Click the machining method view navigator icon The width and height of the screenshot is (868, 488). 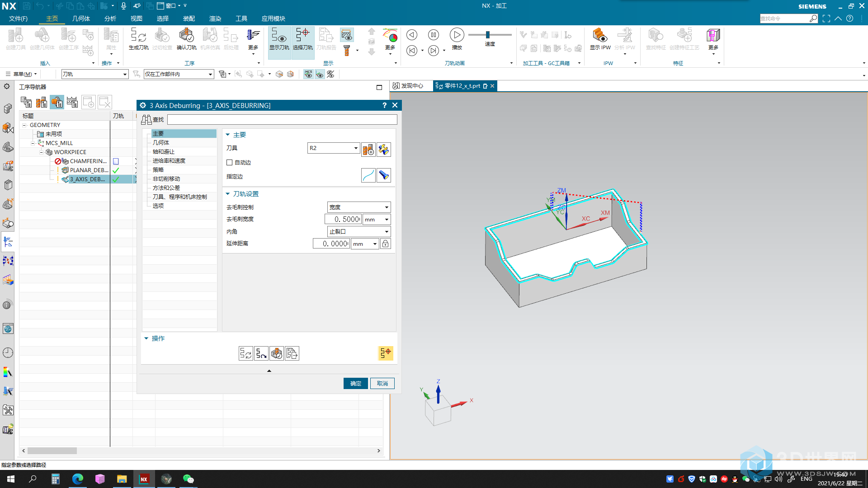pos(72,103)
